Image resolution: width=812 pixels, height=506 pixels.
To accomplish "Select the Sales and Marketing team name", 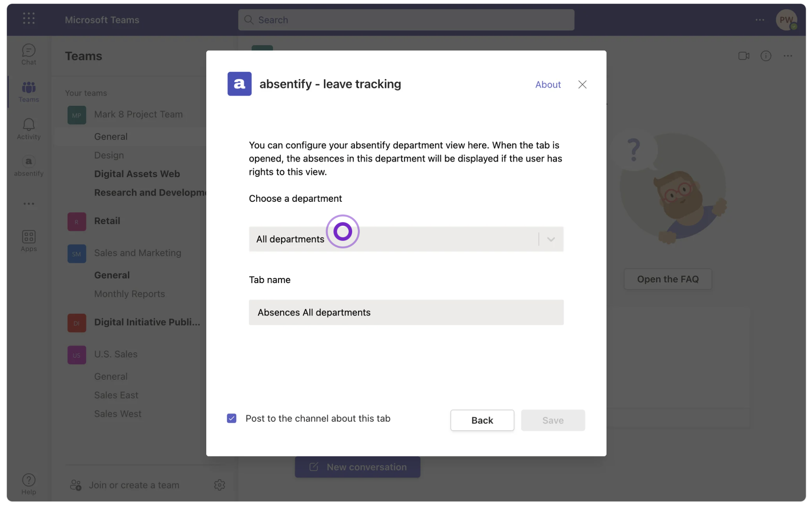I will click(x=137, y=253).
